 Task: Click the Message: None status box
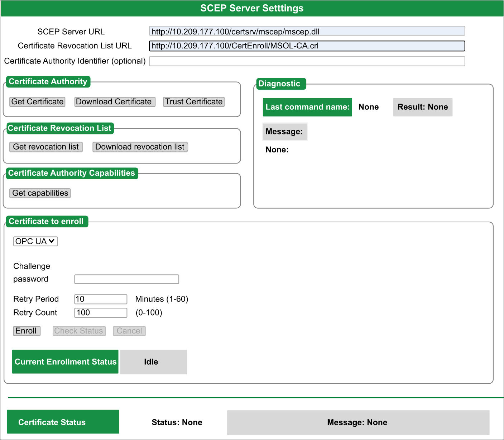click(358, 422)
